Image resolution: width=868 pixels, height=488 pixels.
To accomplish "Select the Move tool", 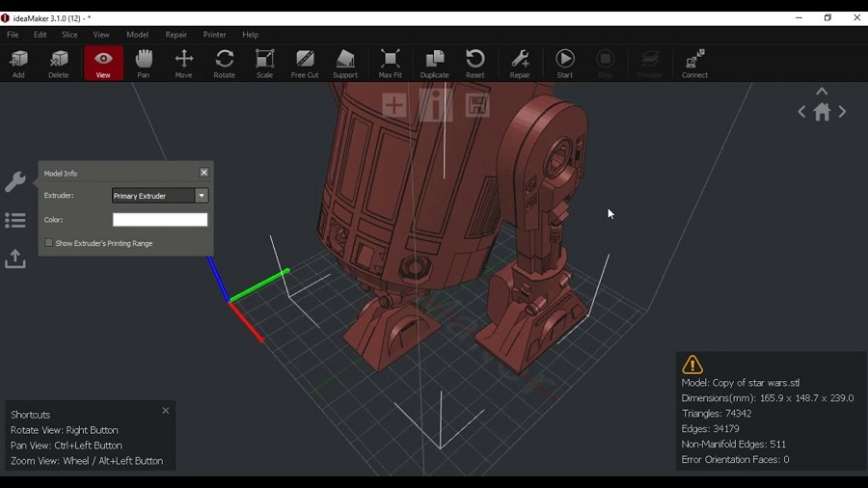I will (x=184, y=64).
